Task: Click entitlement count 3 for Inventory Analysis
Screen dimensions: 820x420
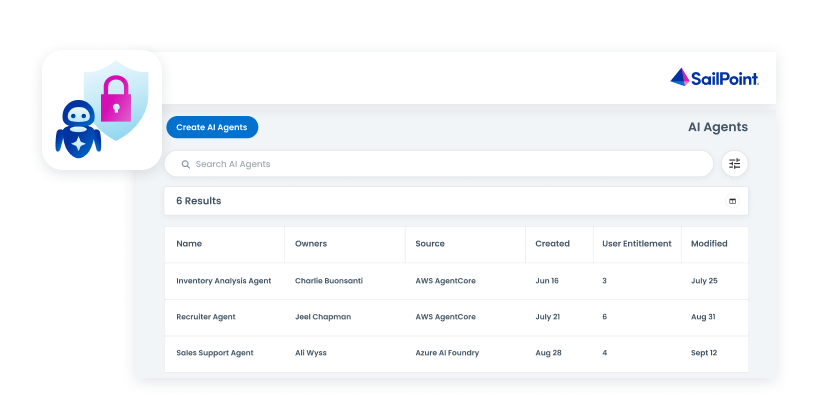Action: pyautogui.click(x=604, y=281)
